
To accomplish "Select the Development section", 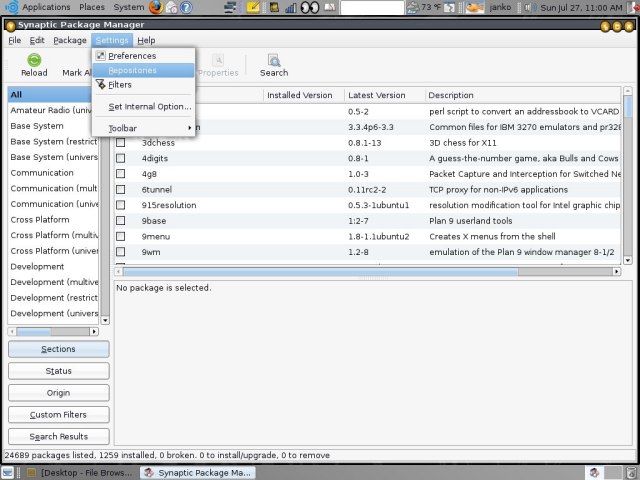I will coord(53,267).
